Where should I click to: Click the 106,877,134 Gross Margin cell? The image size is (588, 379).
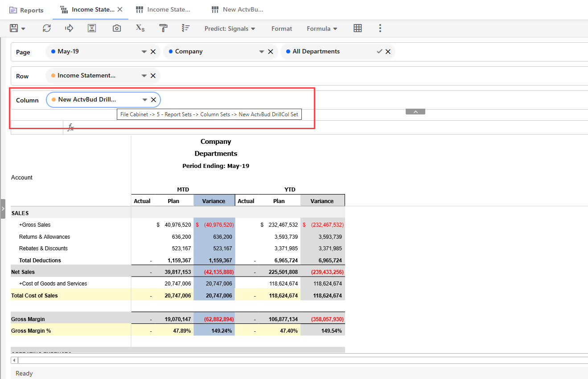pos(282,319)
